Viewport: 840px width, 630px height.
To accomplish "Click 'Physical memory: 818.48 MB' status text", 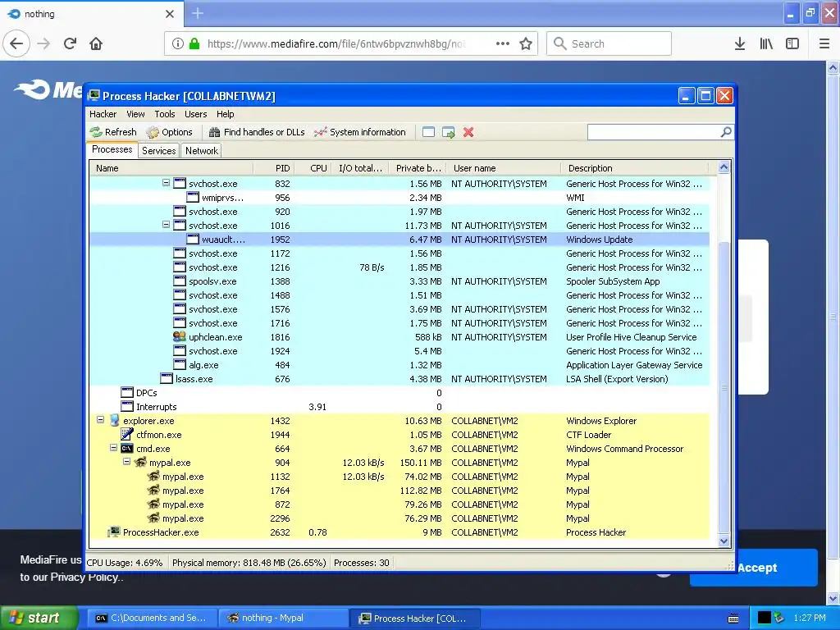I will click(249, 563).
